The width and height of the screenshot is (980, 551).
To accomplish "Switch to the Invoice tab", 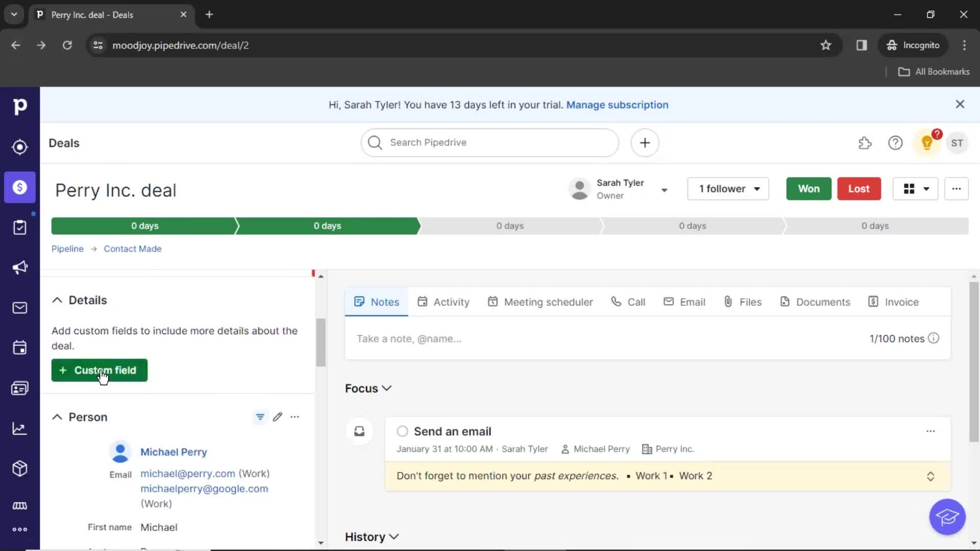I will [x=893, y=302].
